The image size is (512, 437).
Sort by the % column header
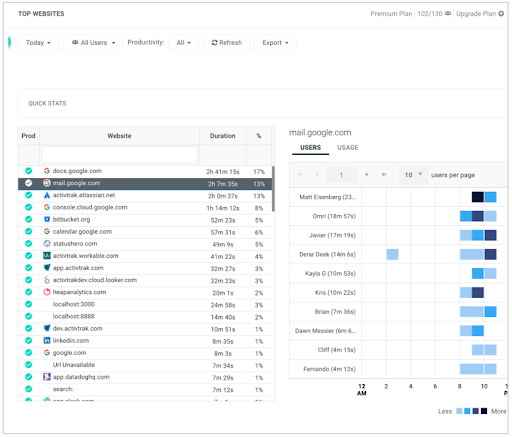pos(259,136)
